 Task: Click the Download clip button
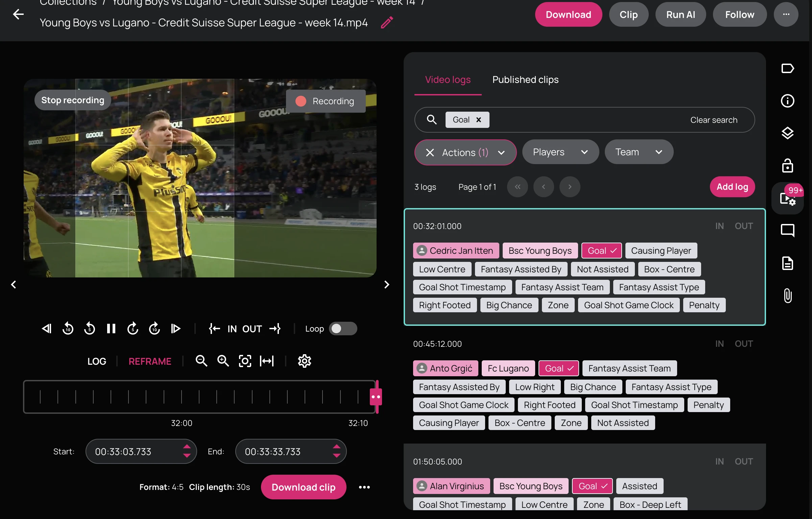coord(303,487)
